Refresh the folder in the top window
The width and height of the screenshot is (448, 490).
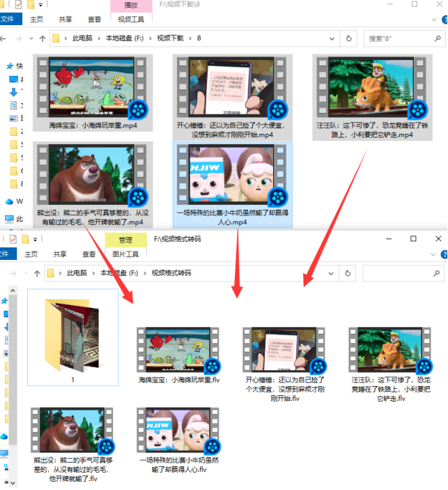pyautogui.click(x=349, y=38)
